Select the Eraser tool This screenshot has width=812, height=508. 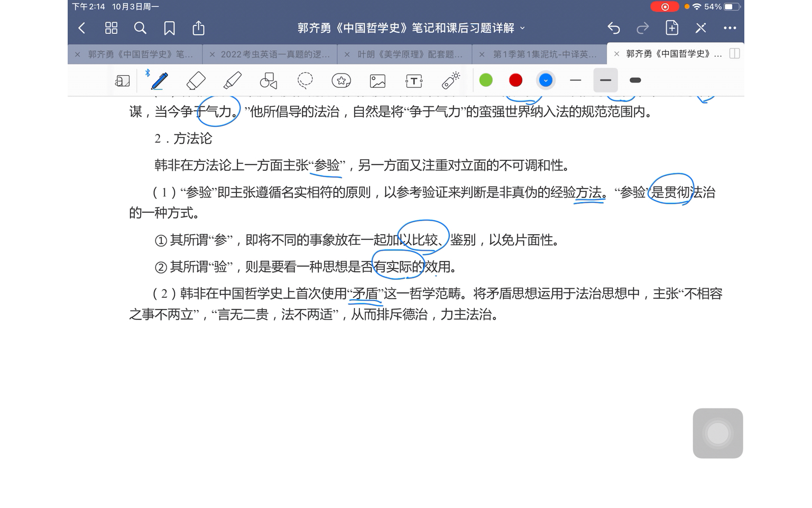(196, 80)
